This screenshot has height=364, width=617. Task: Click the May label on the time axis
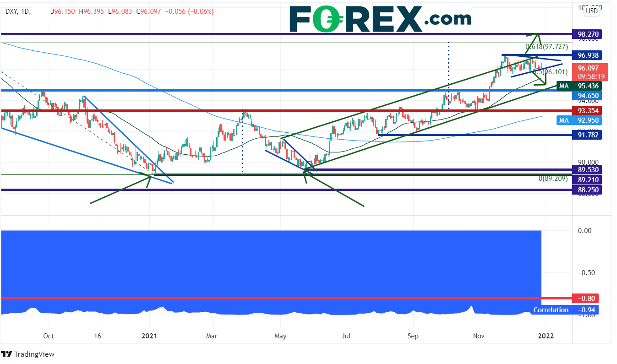[280, 336]
